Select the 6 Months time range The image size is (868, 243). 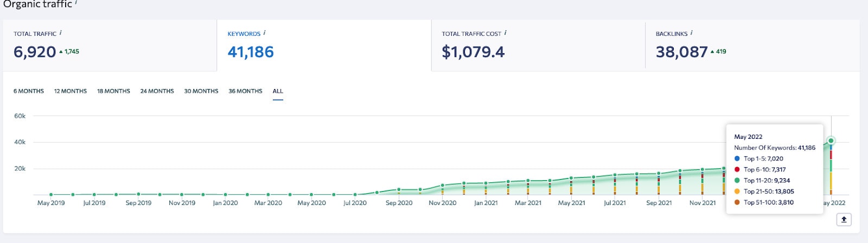pos(29,91)
